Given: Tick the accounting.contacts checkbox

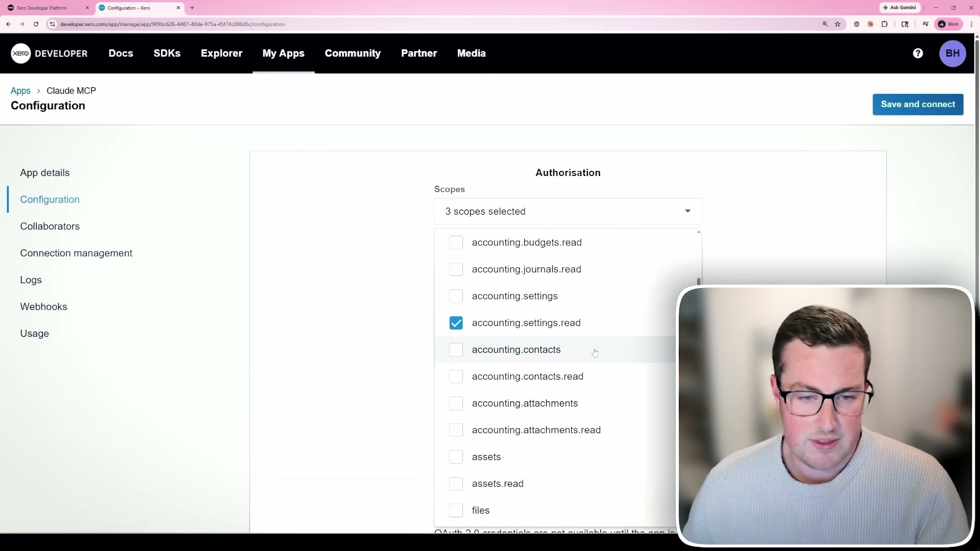Looking at the screenshot, I should point(456,350).
